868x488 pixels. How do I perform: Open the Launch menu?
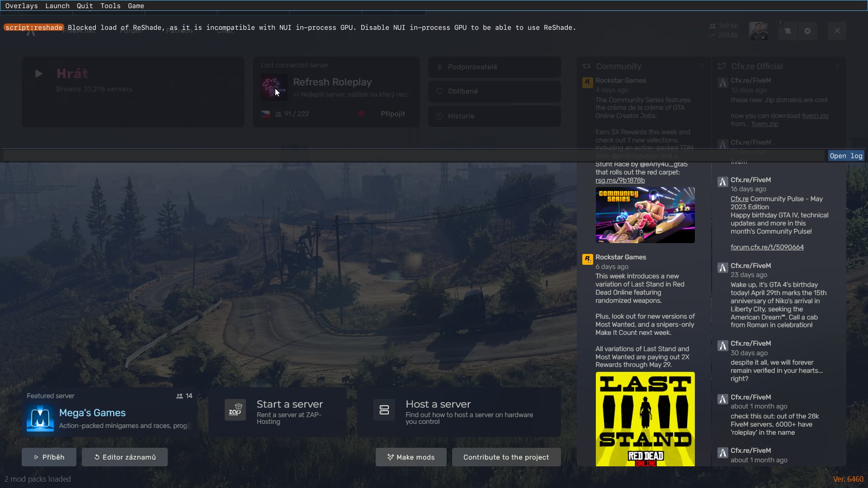57,6
